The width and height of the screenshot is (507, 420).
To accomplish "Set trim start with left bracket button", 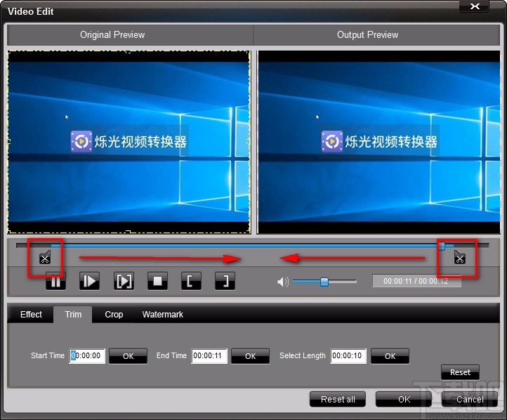I will pos(191,281).
